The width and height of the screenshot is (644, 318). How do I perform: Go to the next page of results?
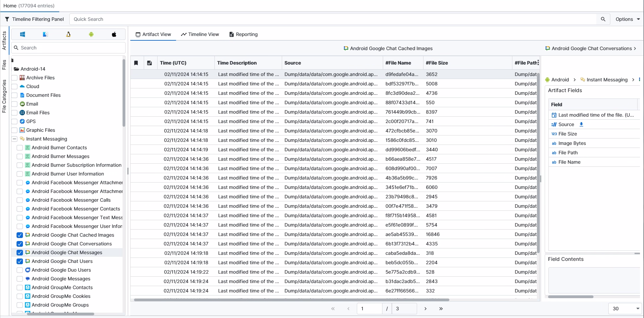point(426,309)
